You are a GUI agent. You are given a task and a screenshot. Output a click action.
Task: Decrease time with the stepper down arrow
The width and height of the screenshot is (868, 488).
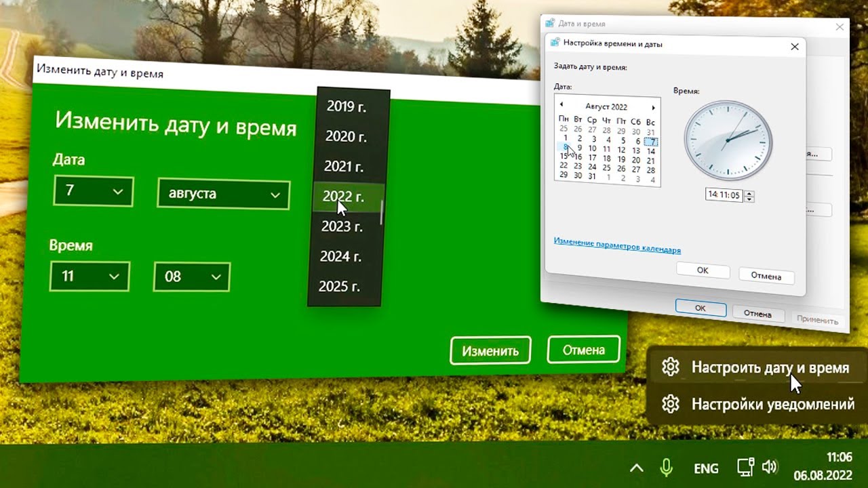[x=749, y=199]
